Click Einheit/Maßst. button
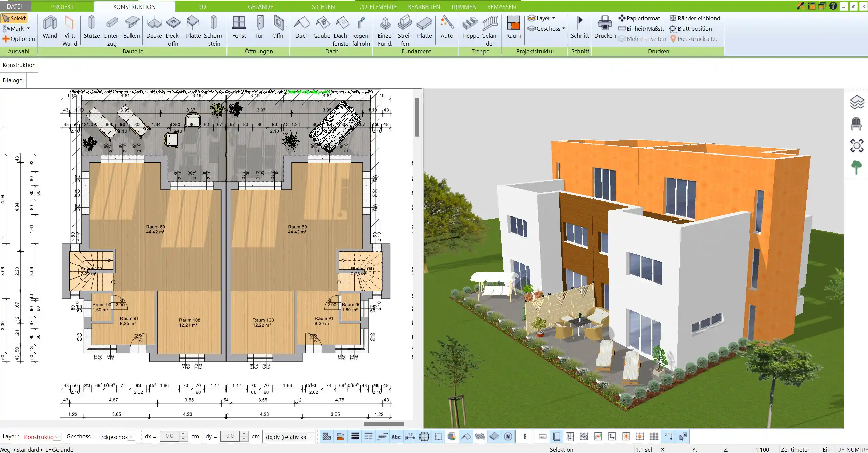Viewport: 868px width, 453px height. coord(641,29)
